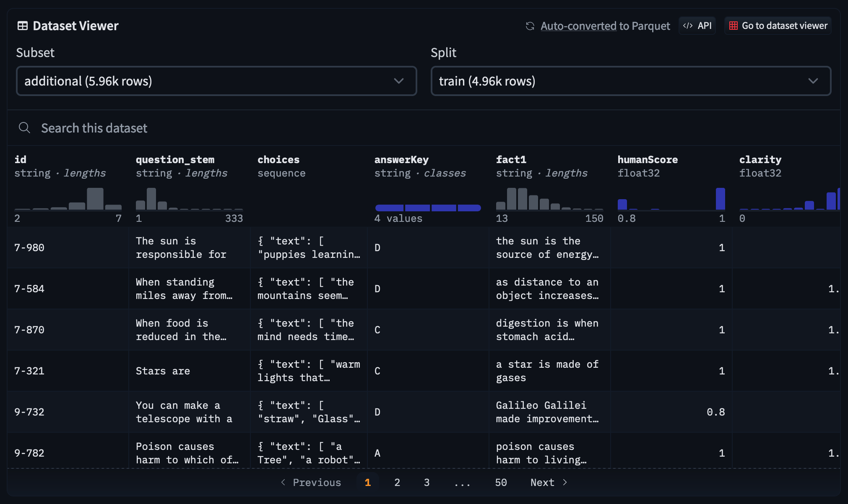Go to page 2 of results
The image size is (848, 504).
(397, 482)
